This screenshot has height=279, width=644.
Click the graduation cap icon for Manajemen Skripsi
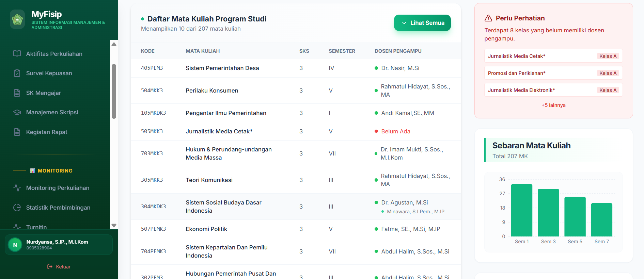17,112
